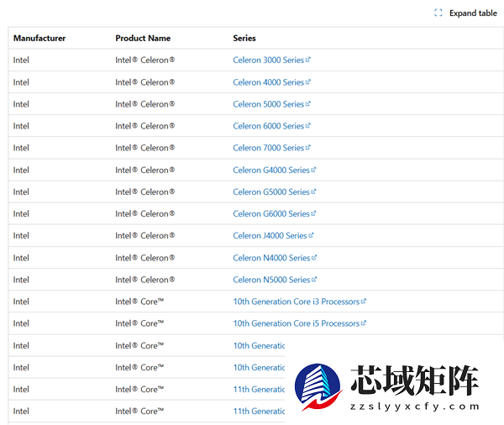Click external link icon after Celeron N5000 Series

(314, 280)
